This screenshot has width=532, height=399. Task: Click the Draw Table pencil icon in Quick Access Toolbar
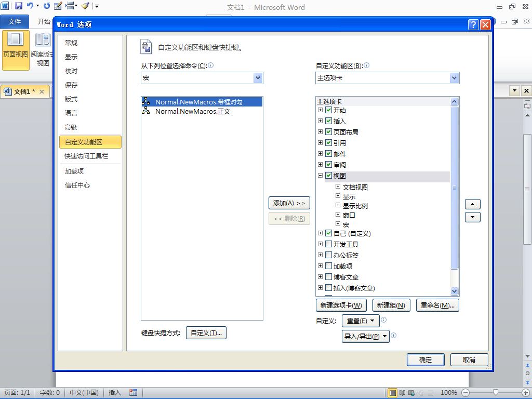coord(58,6)
